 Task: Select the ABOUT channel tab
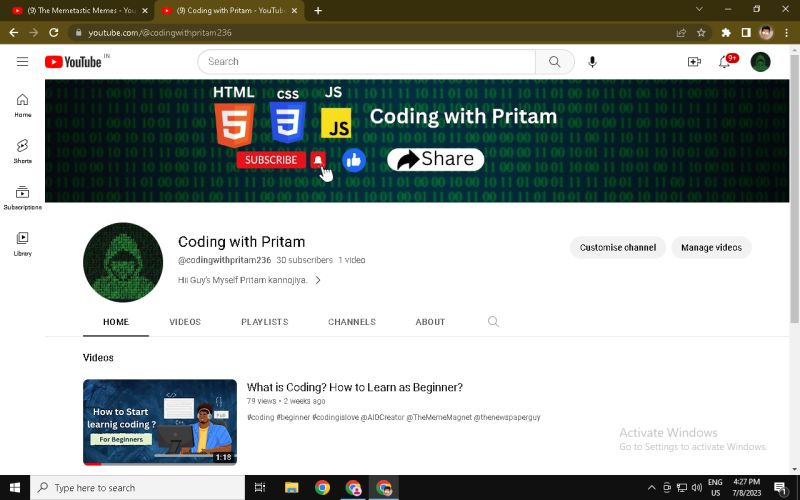tap(430, 322)
